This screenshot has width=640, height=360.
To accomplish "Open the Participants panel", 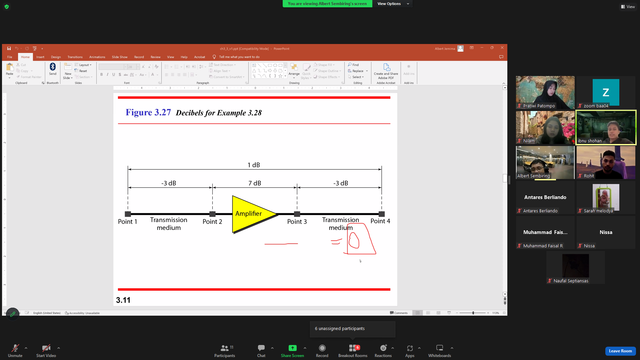I will pos(224,350).
